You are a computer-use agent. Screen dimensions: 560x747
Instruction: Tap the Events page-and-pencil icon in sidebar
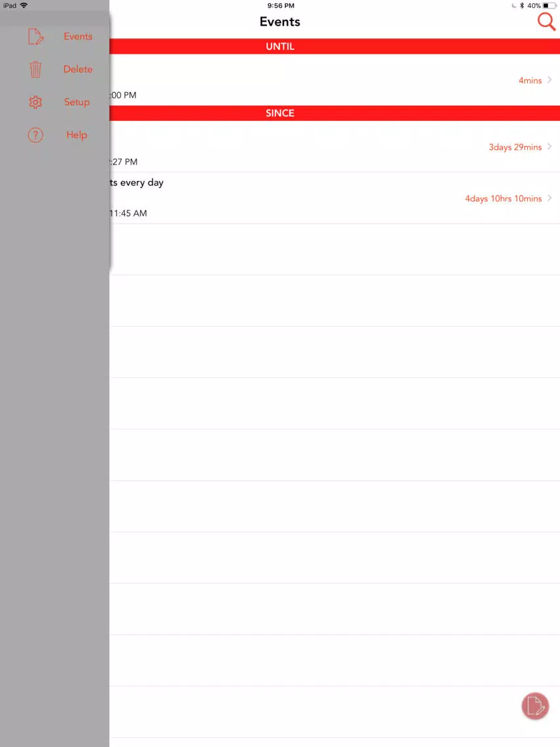(x=35, y=37)
